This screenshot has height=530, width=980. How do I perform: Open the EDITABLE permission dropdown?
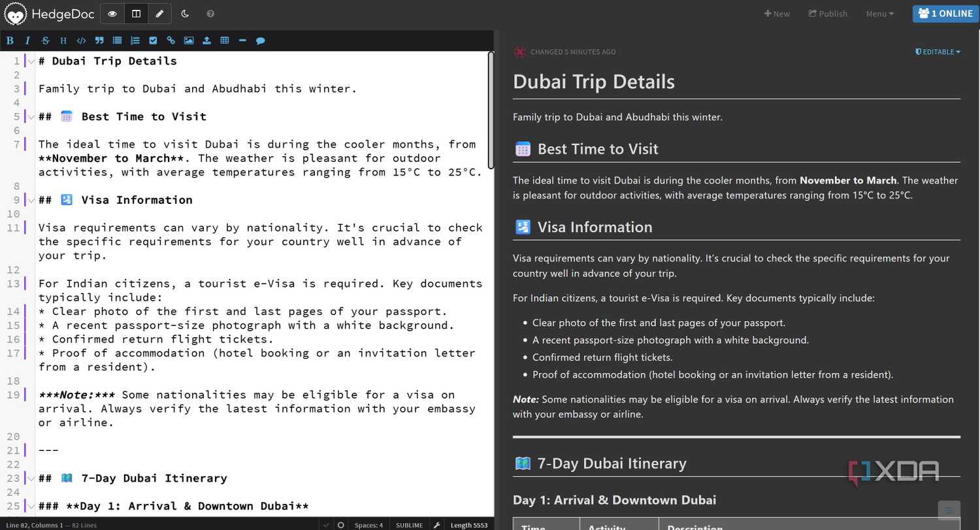[x=938, y=52]
